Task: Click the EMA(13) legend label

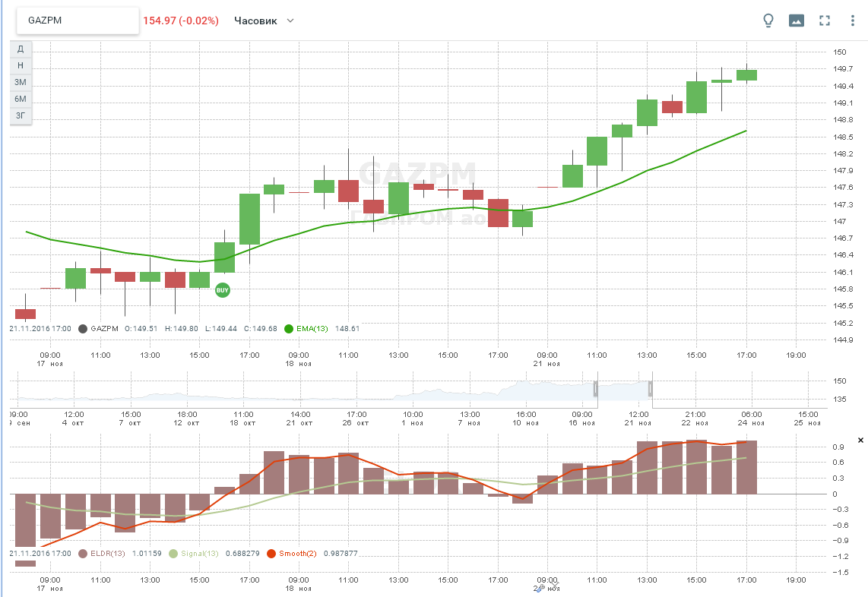Action: click(x=312, y=329)
